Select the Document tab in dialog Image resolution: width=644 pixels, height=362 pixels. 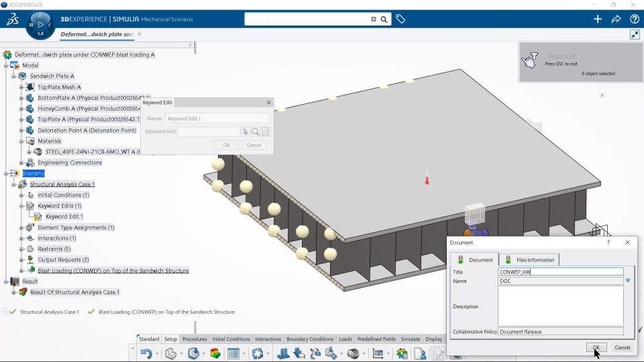point(475,260)
